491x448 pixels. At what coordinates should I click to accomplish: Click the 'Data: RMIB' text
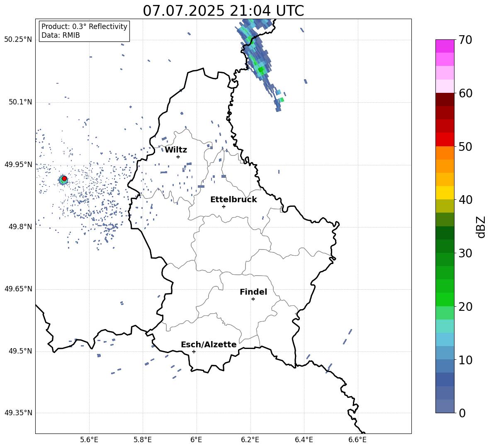pos(61,35)
